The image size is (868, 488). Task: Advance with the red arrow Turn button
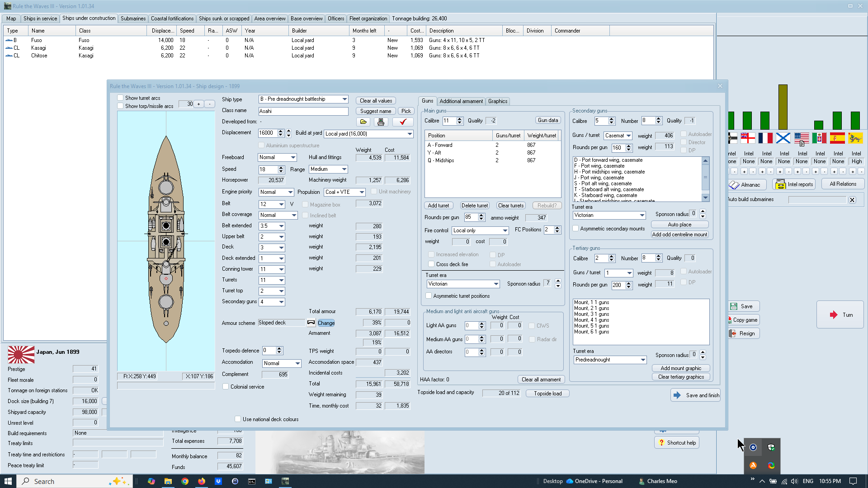pyautogui.click(x=840, y=315)
